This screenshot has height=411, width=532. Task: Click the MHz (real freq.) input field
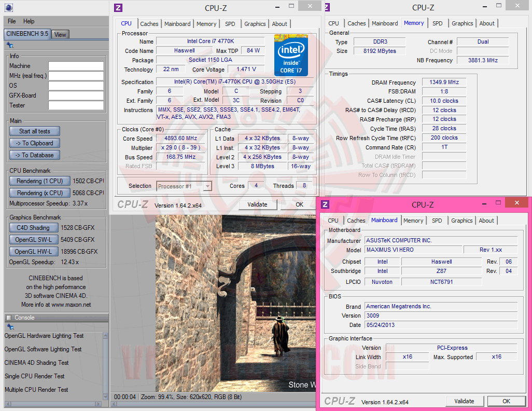(76, 76)
